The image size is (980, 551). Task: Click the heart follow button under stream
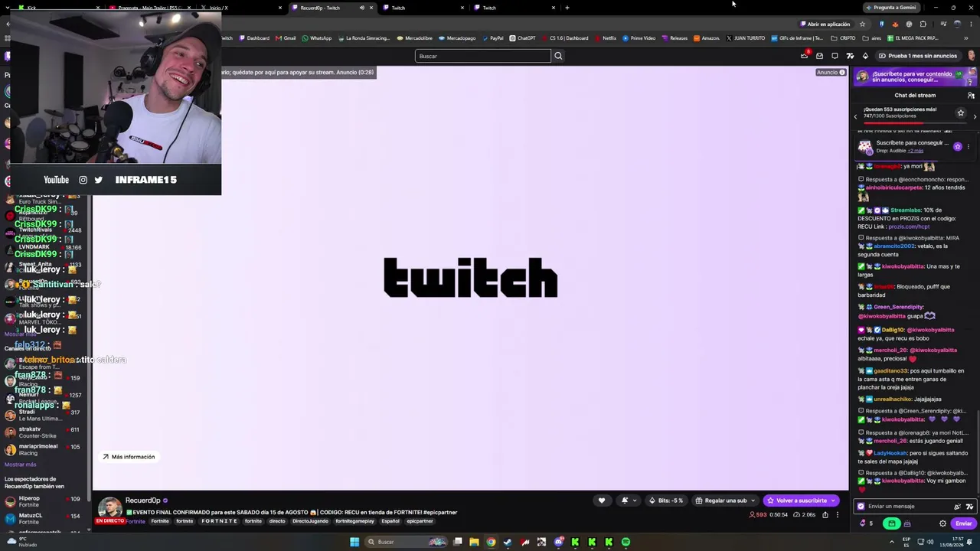pos(602,500)
